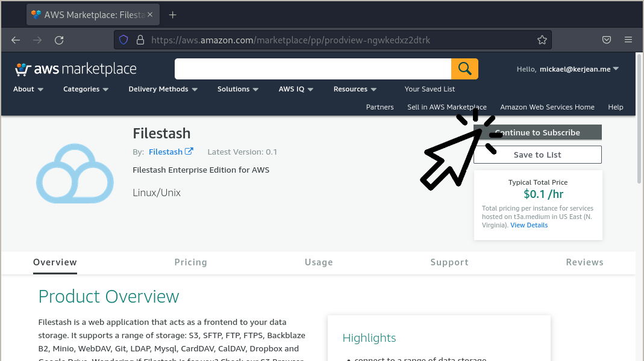
Task: Focus the marketplace search field
Action: [x=313, y=69]
